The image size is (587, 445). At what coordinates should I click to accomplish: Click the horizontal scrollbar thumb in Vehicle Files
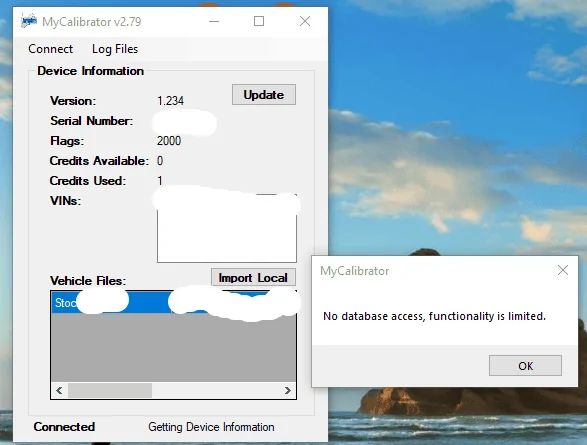(x=110, y=390)
